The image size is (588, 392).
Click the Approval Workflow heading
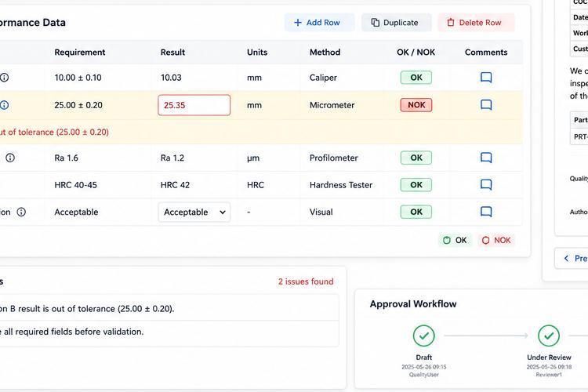pos(413,304)
